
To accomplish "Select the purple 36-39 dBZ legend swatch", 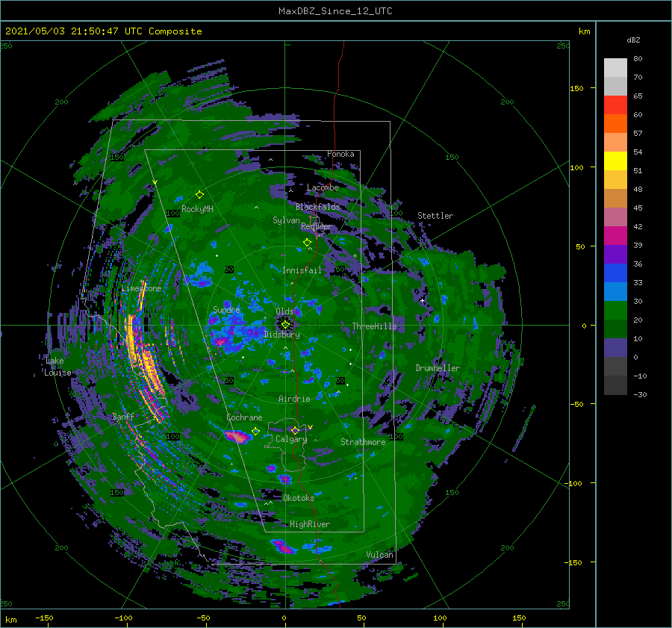I will click(615, 254).
